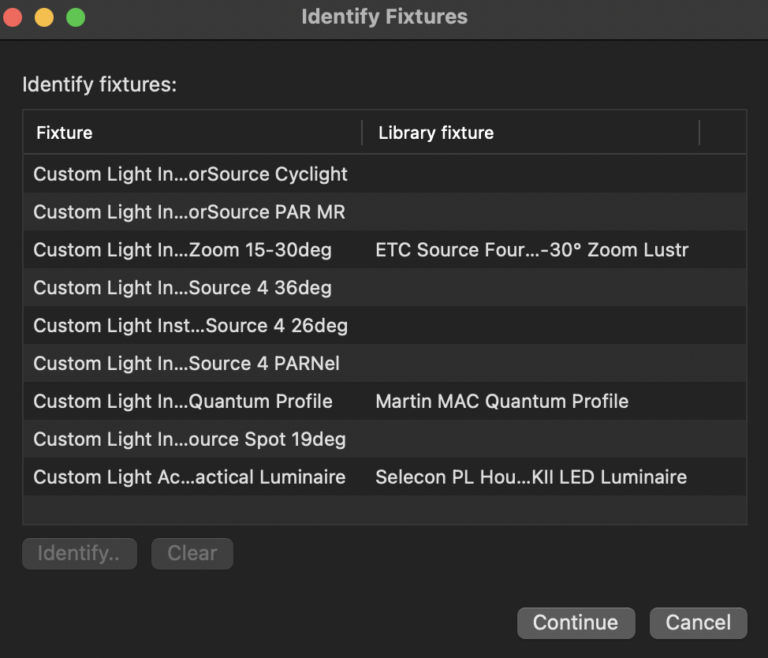Sort by the Fixture column header
The image size is (768, 658).
[x=190, y=133]
